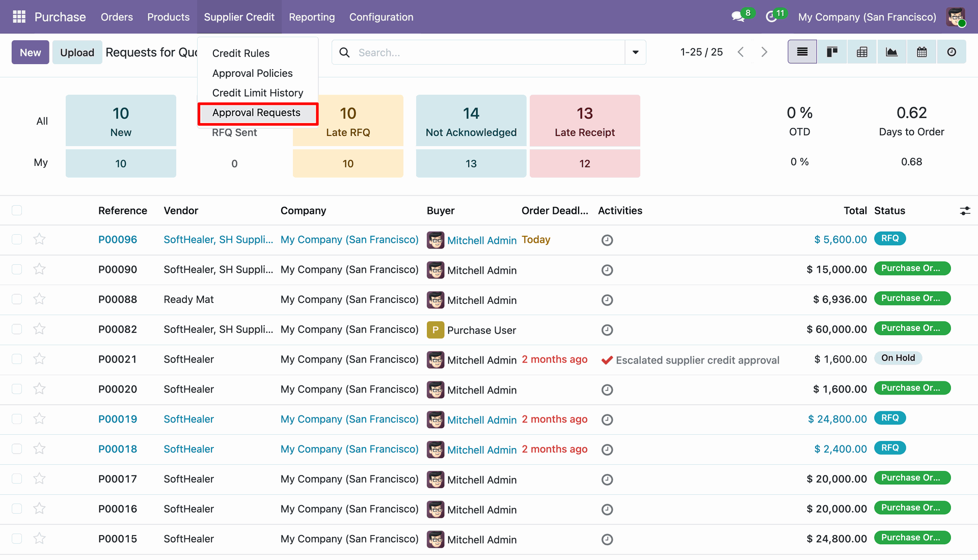Switch to list view

[x=802, y=52]
